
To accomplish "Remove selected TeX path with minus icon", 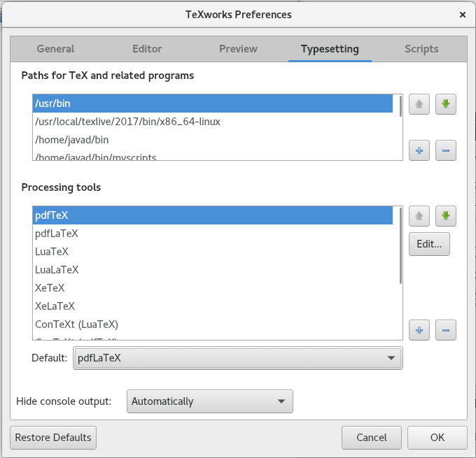I will point(446,150).
